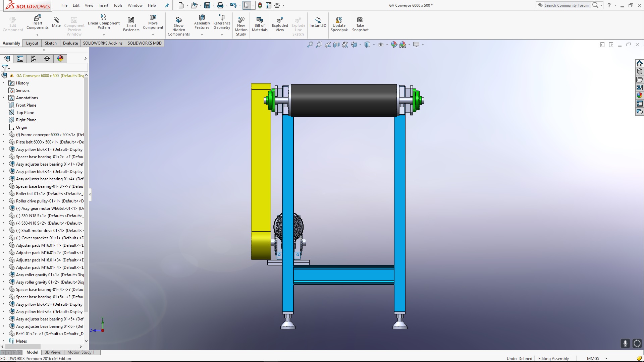Viewport: 644px width, 362px height.
Task: Open PropertyManager tab
Action: click(x=20, y=59)
